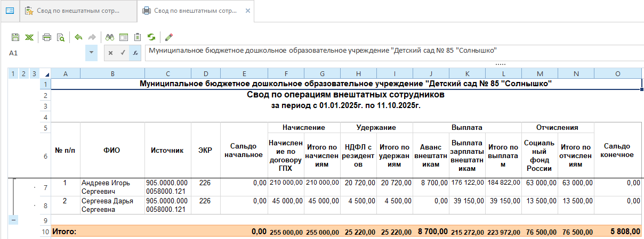
Task: Print the report with printer icon
Action: (47, 37)
